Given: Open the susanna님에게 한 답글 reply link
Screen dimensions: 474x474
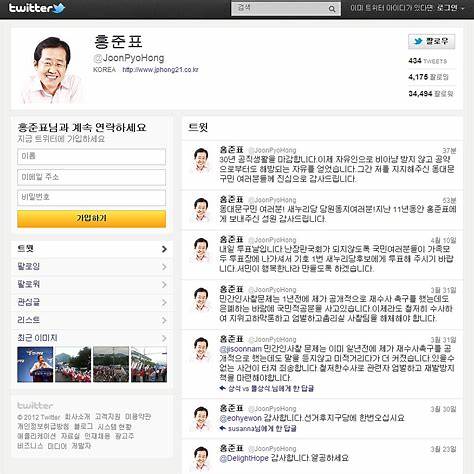Looking at the screenshot, I should pyautogui.click(x=262, y=428).
